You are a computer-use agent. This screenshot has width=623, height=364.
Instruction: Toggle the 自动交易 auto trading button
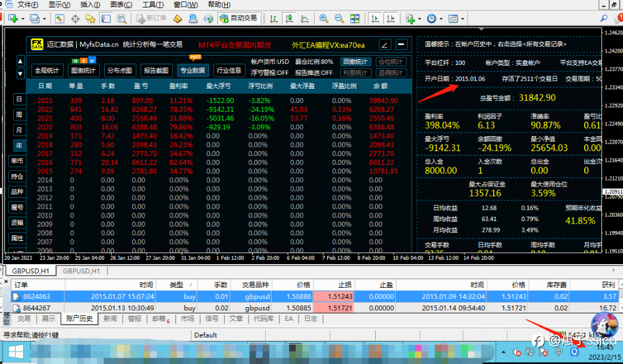tap(238, 18)
